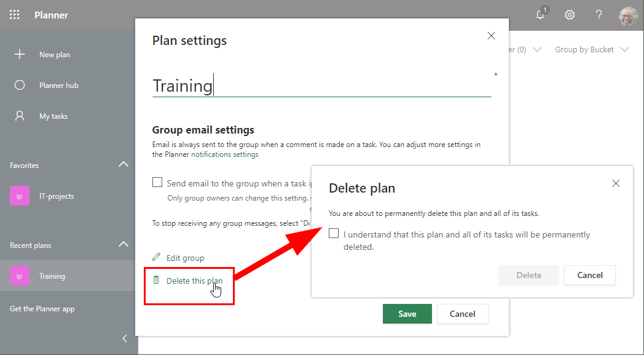The width and height of the screenshot is (644, 355).
Task: Click the Delete this plan link
Action: [194, 281]
